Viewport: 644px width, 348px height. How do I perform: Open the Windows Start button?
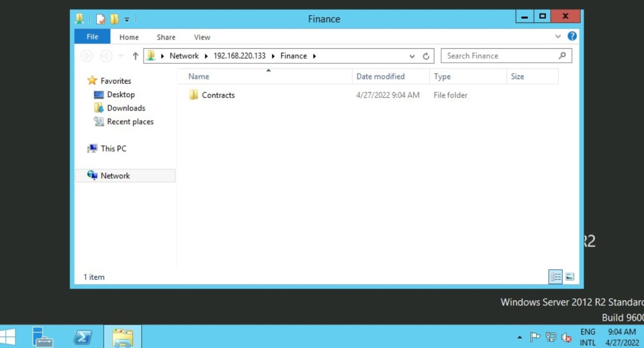(8, 337)
